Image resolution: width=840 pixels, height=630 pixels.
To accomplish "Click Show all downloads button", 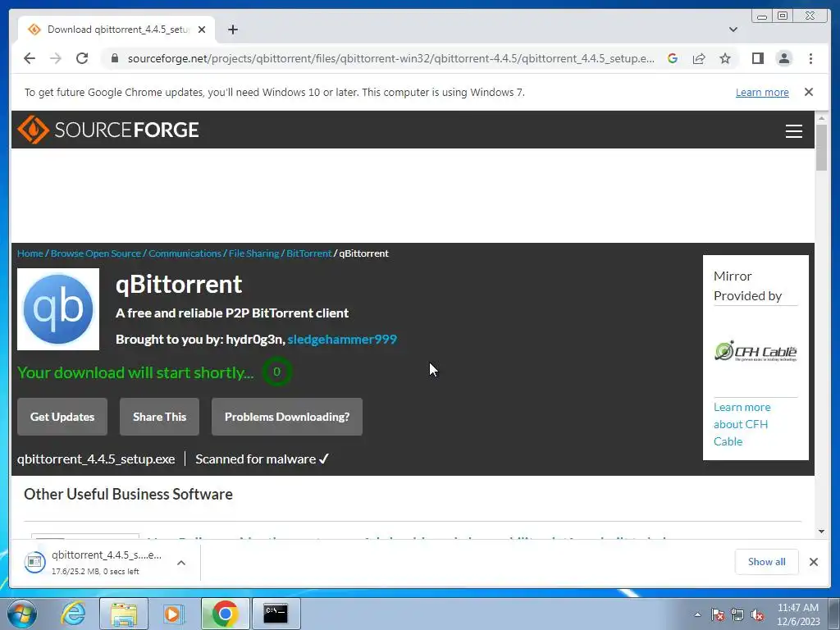I will click(x=767, y=561).
